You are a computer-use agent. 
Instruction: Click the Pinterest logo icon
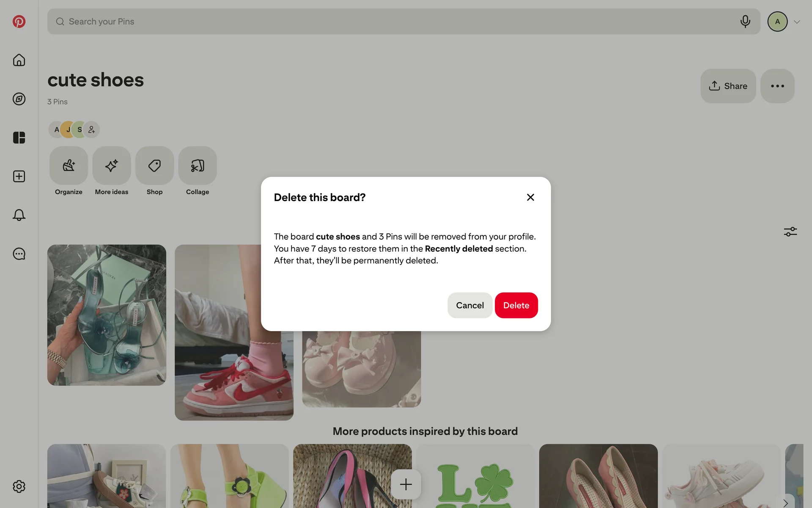(19, 22)
